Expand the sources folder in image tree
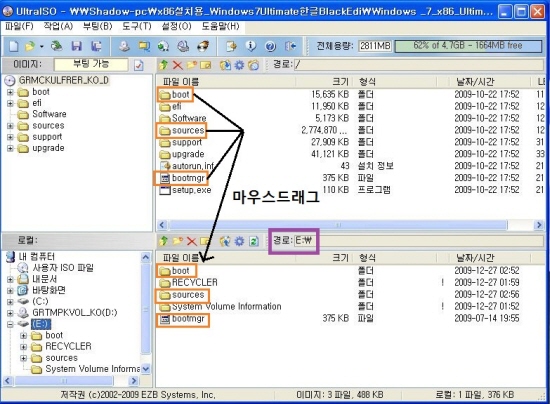Screen dimensions: 550x404 coord(10,126)
